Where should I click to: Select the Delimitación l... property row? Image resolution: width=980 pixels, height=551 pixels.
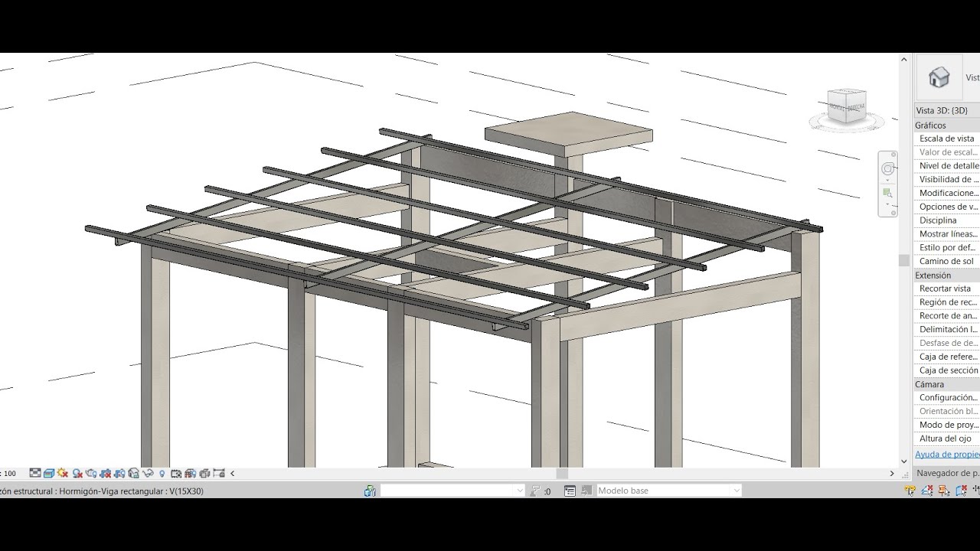point(947,330)
